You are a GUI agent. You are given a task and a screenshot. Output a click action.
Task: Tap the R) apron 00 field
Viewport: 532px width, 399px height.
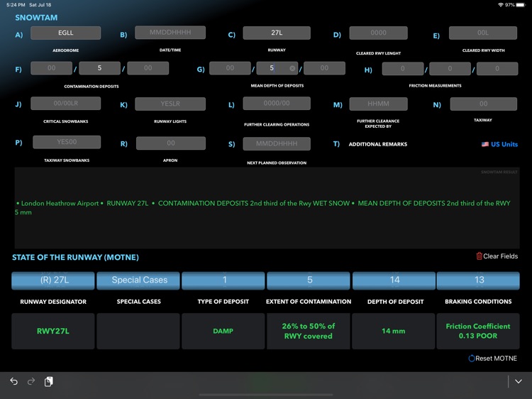click(x=171, y=143)
